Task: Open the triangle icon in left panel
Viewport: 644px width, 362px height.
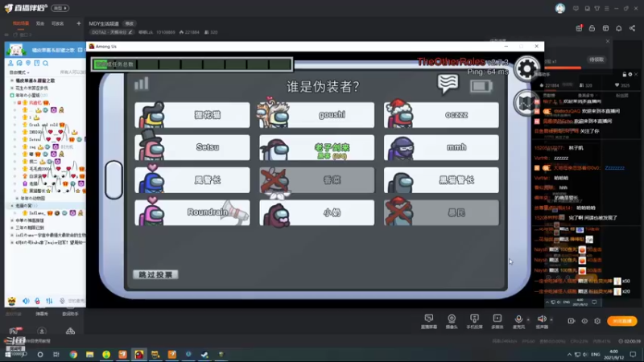Action: click(x=70, y=331)
